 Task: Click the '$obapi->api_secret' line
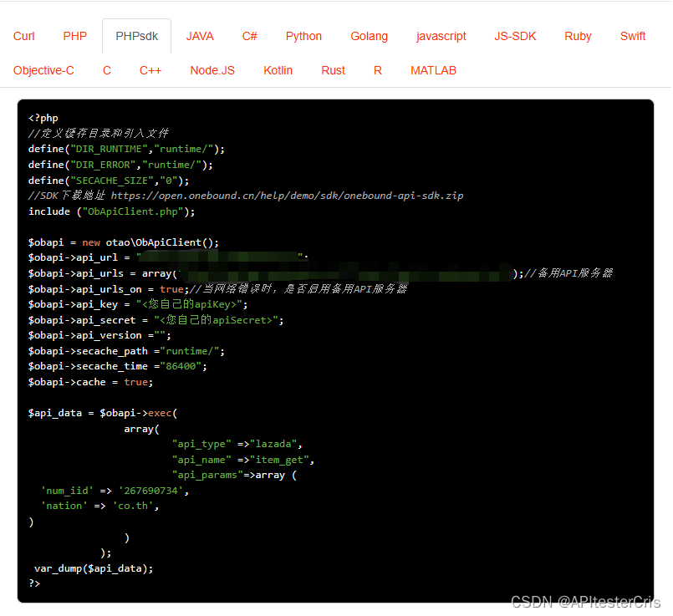(156, 320)
